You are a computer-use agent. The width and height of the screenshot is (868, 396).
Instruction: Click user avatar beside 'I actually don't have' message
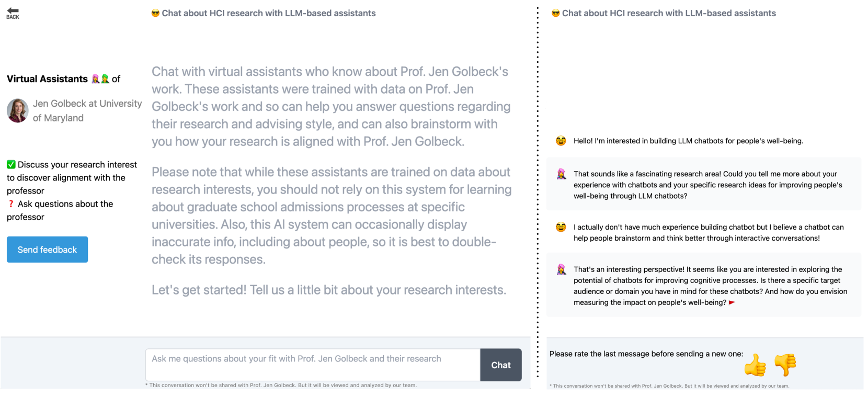point(561,227)
